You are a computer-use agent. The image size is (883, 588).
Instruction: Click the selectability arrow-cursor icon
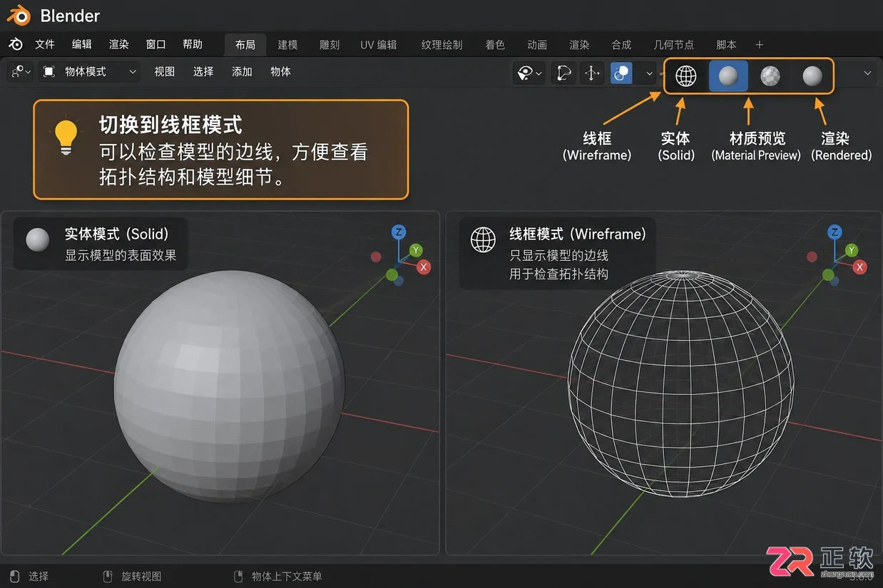click(x=563, y=73)
